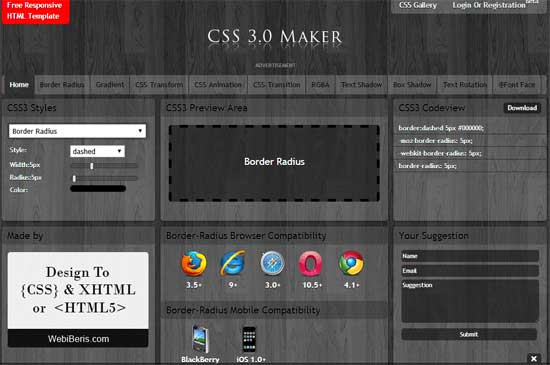Click the Your Suggestion heading
Viewport: 550px width, 365px height.
coord(434,236)
